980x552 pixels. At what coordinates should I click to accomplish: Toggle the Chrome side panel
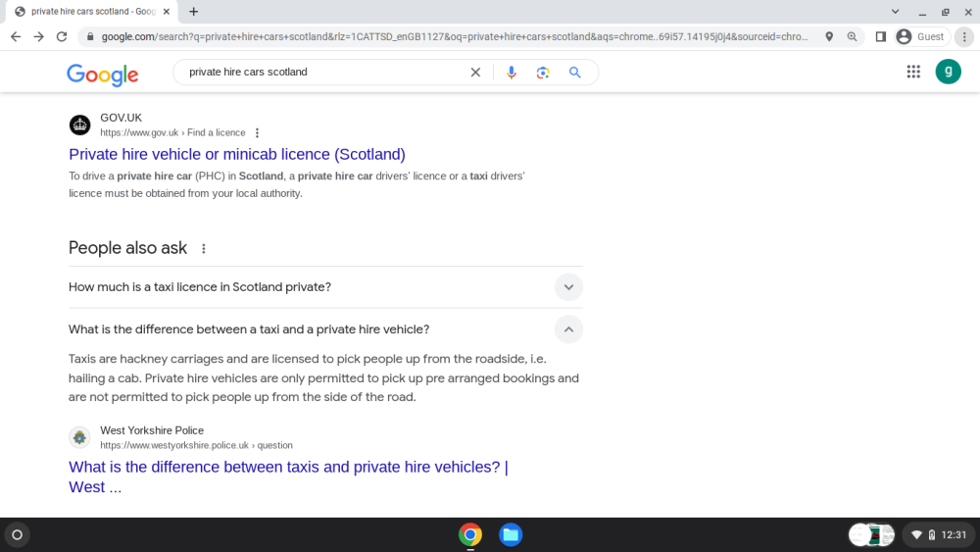[x=881, y=37]
